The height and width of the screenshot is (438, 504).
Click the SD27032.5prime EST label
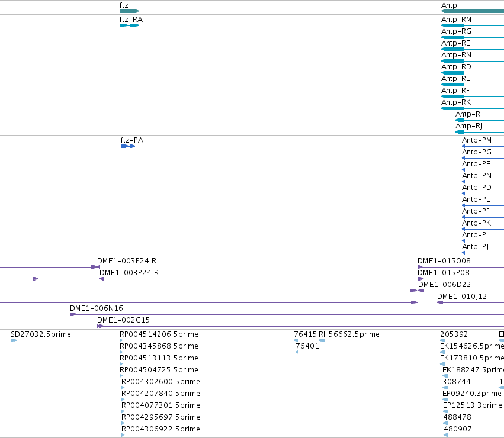coord(41,334)
